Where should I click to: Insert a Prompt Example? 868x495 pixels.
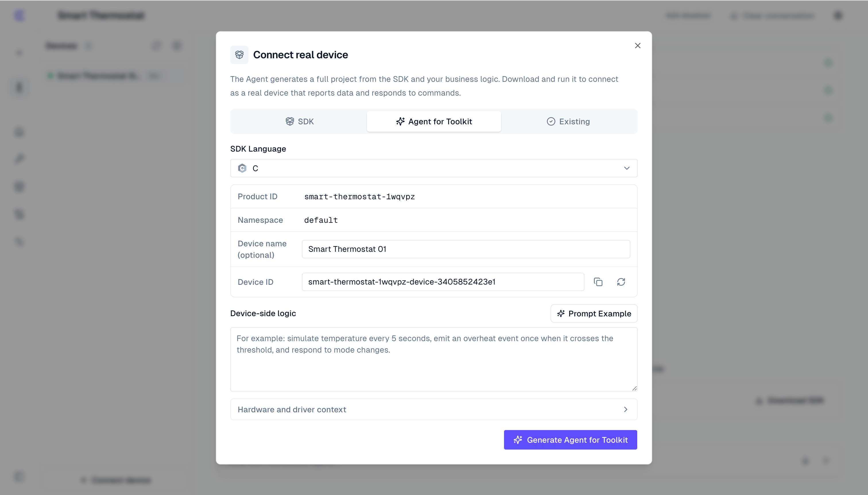click(x=594, y=314)
